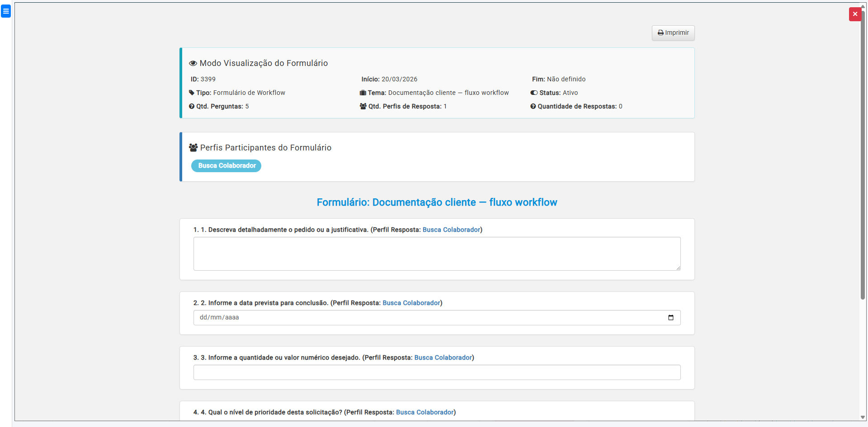Image resolution: width=868 pixels, height=427 pixels.
Task: Click users icon in Perfis Participantes heading
Action: click(193, 148)
